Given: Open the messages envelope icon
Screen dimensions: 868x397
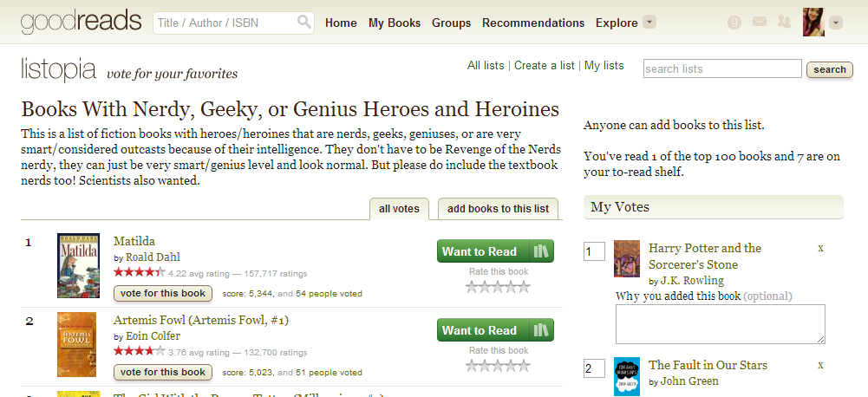Looking at the screenshot, I should pos(760,23).
